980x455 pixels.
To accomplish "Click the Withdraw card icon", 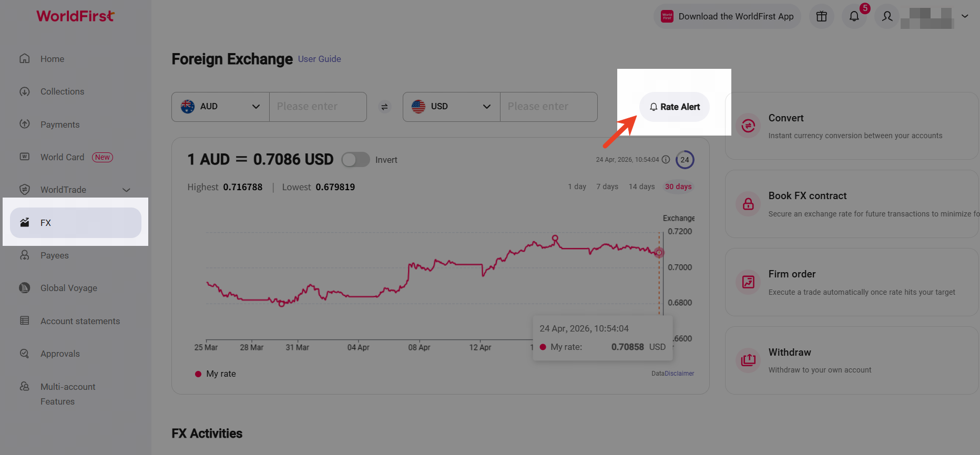I will coord(748,360).
